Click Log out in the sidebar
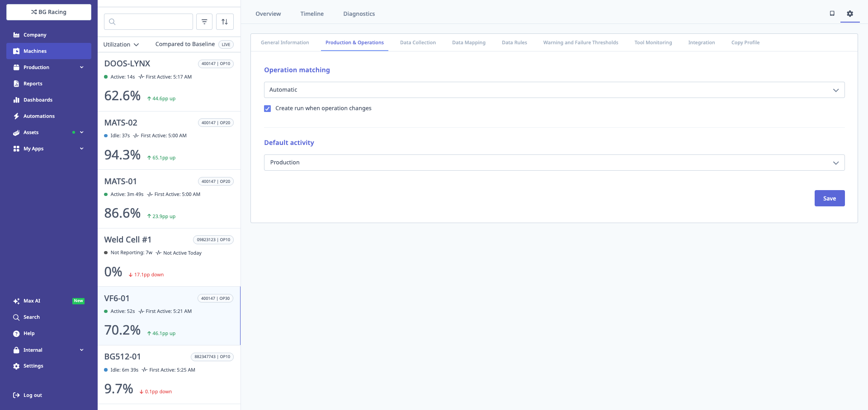Viewport: 868px width, 410px height. pyautogui.click(x=33, y=395)
